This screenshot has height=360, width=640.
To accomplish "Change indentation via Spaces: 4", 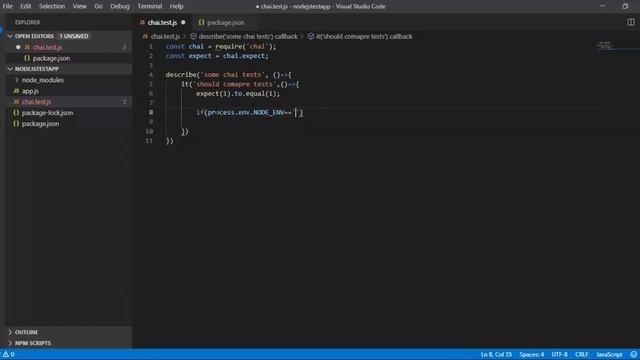I will pyautogui.click(x=531, y=354).
